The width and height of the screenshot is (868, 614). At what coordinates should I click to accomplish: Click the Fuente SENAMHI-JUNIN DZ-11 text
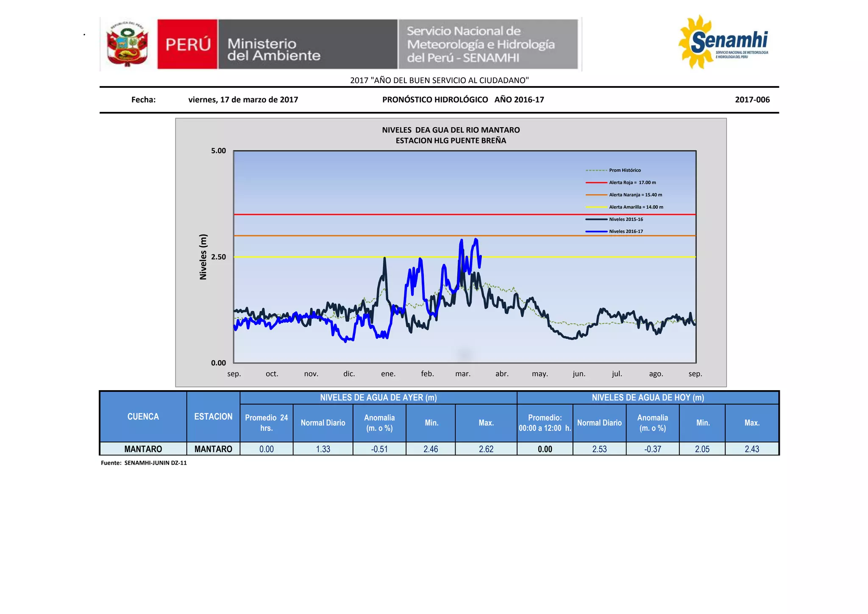click(144, 463)
